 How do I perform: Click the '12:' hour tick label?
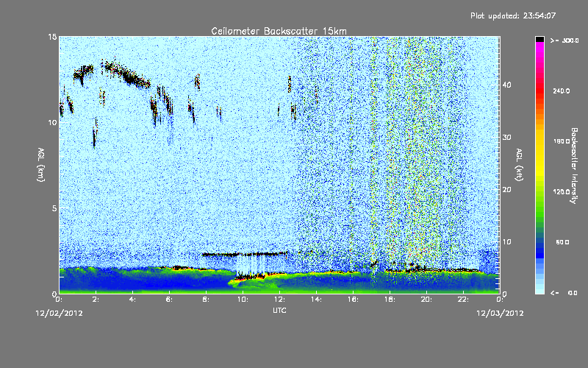click(280, 300)
